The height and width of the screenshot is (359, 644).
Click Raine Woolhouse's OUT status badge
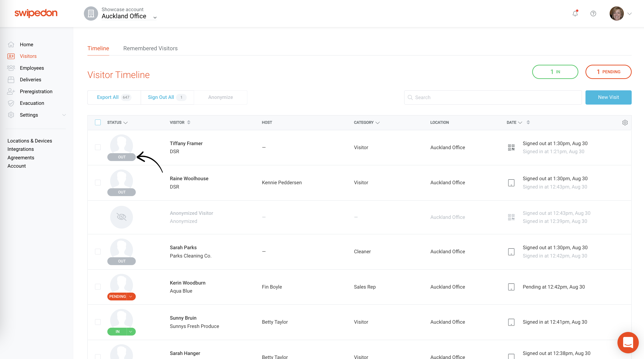coord(122,192)
